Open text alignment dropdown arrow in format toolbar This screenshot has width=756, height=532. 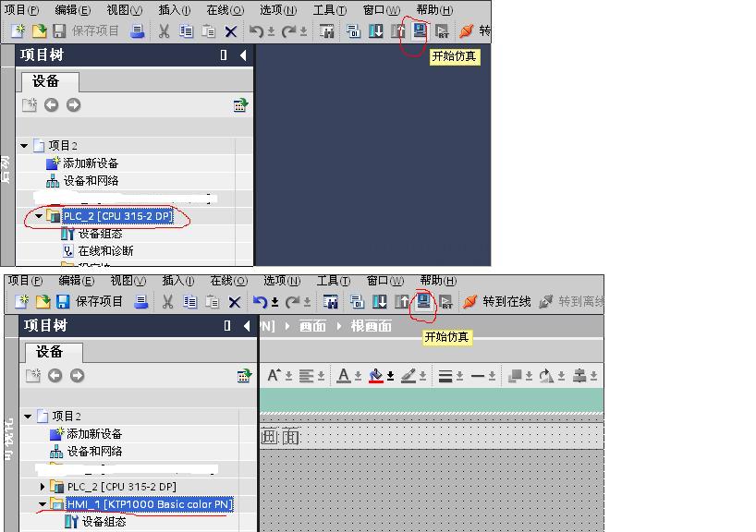pos(321,376)
